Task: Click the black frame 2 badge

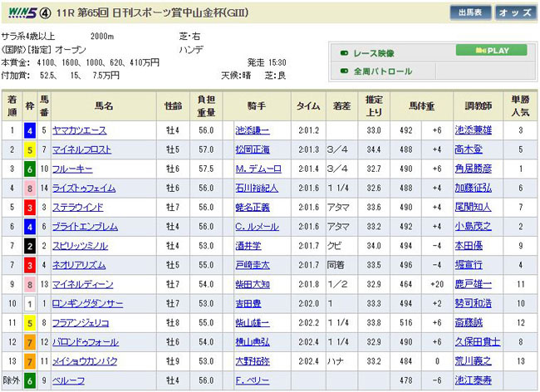Action: (30, 246)
